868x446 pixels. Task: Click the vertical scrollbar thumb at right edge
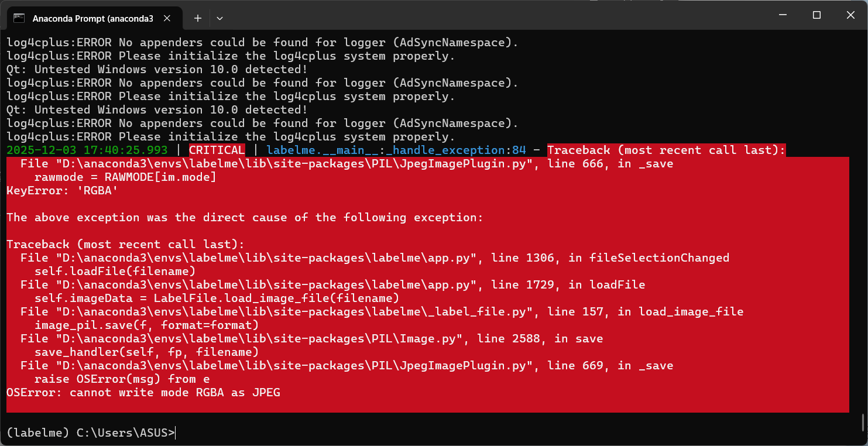click(x=864, y=421)
